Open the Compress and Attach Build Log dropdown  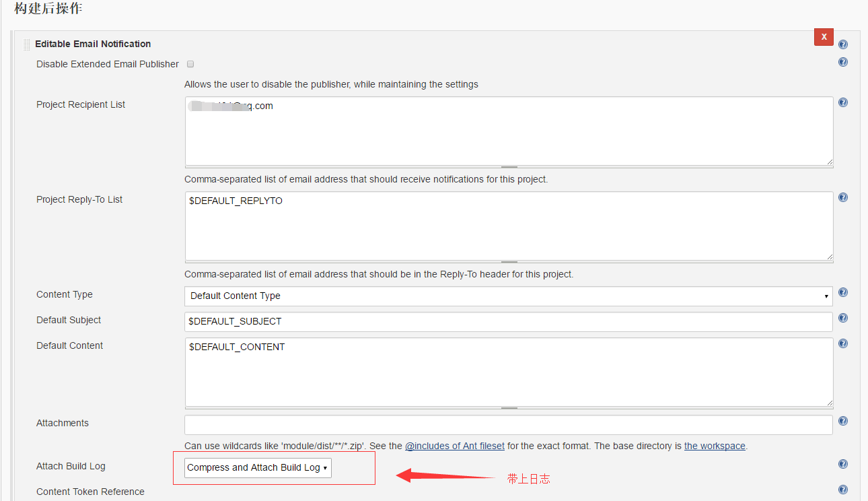[258, 467]
